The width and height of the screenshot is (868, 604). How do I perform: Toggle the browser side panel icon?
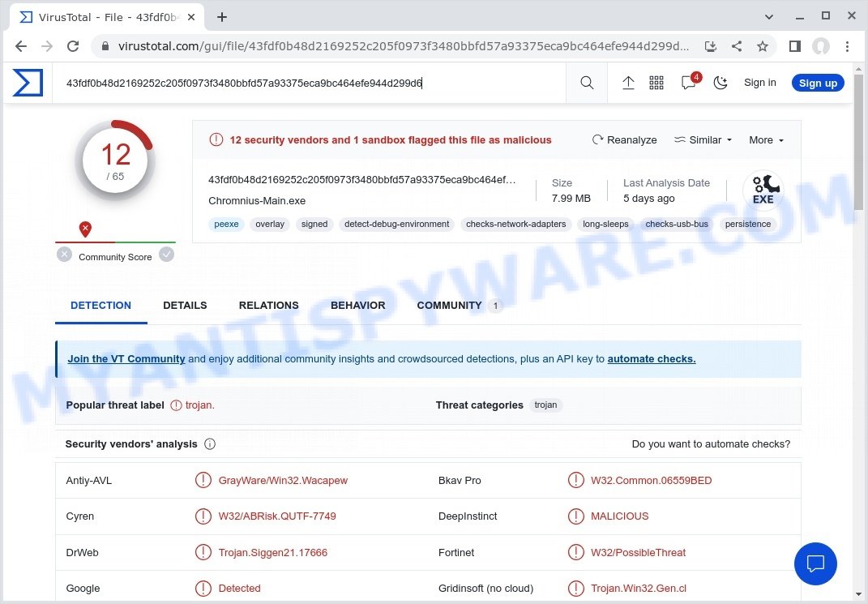(x=795, y=46)
